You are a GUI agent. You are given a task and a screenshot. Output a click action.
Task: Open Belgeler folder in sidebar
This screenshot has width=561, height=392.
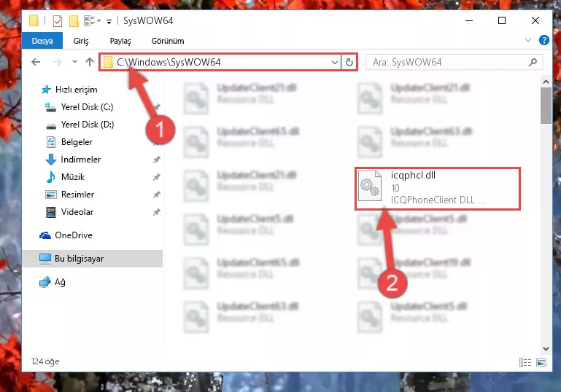77,142
